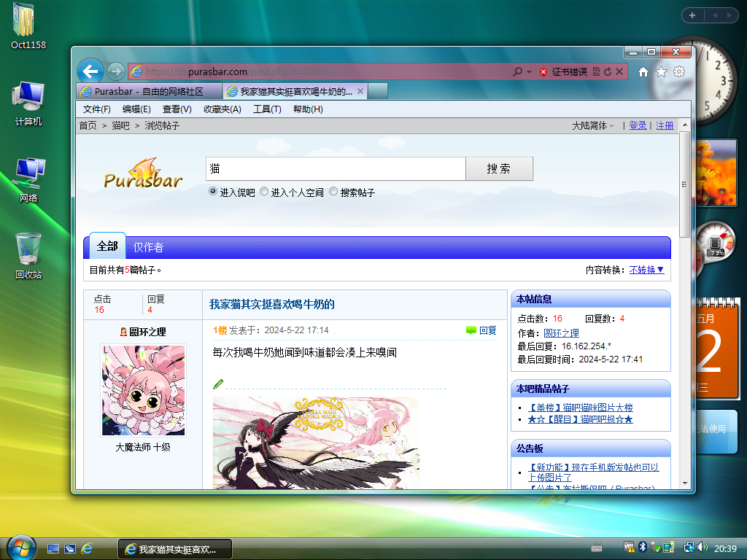Image resolution: width=747 pixels, height=560 pixels.
Task: Click the page scrollbar up arrow
Action: pos(685,125)
